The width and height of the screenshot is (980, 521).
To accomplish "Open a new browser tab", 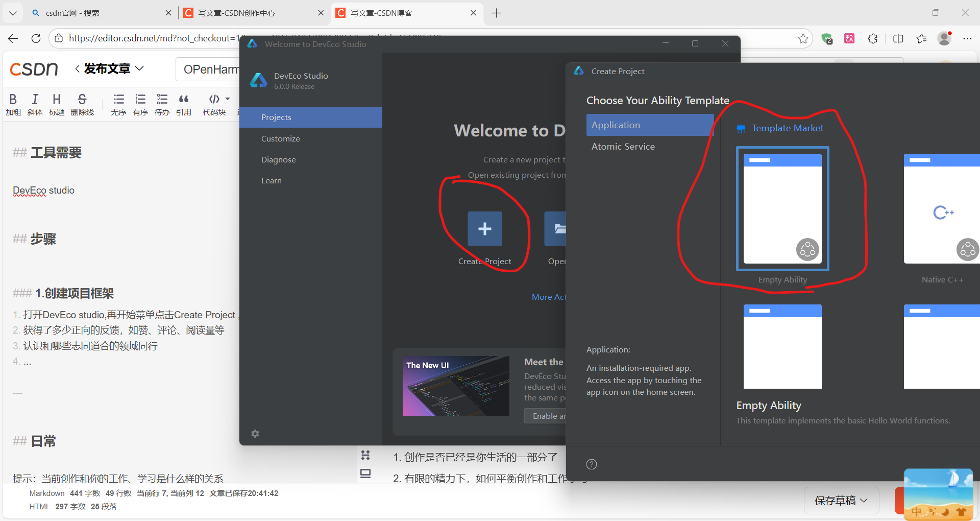I will 496,13.
